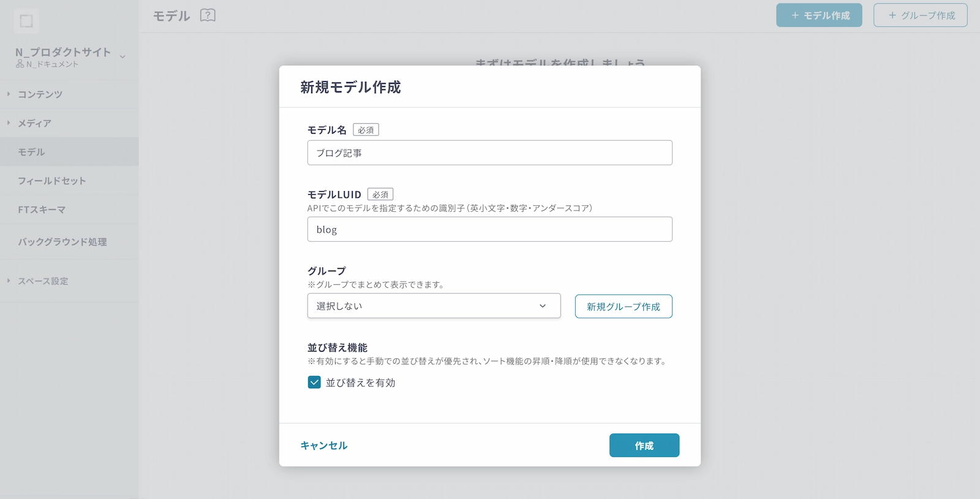Viewport: 980px width, 499px height.
Task: Expand the N_プロダクトサイト space switcher chevron
Action: (123, 57)
